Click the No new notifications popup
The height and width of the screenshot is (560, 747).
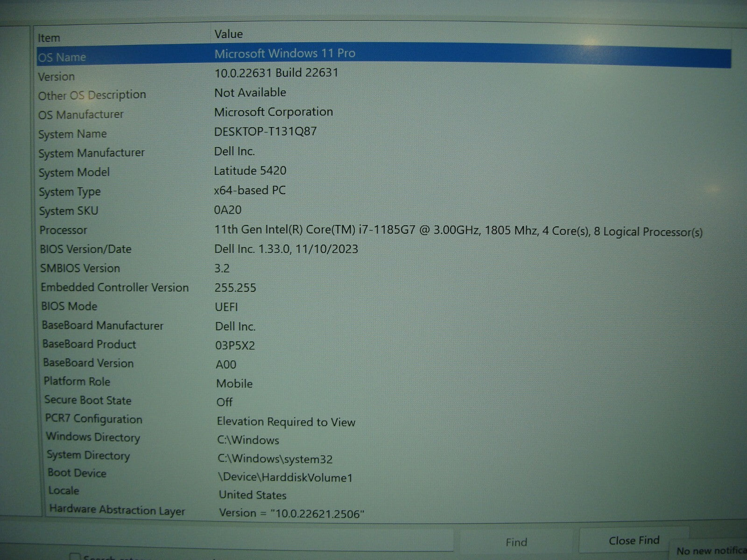(710, 551)
